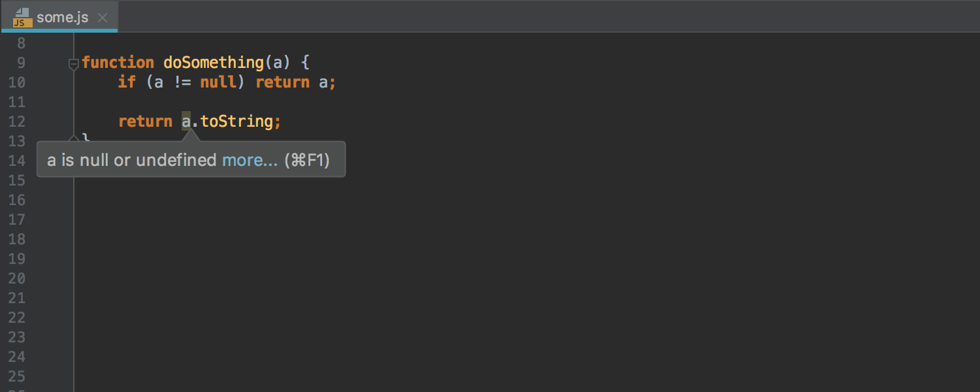
Task: Click the highlighted variable a before toString
Action: (x=186, y=122)
